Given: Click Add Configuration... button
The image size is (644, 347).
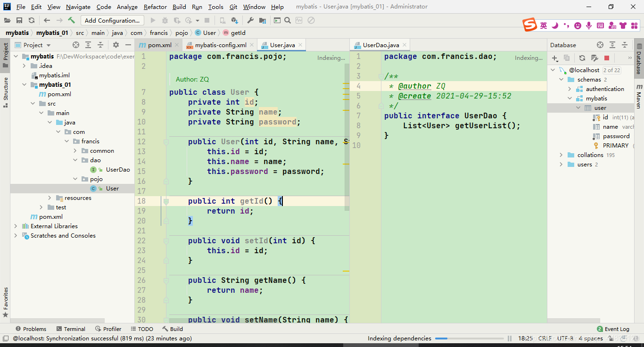Looking at the screenshot, I should pos(112,20).
